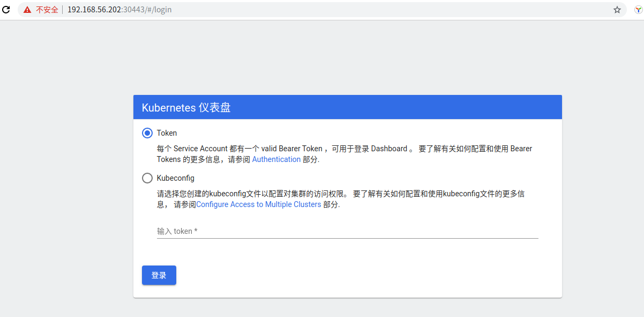
Task: Select the Token radio button
Action: pyautogui.click(x=147, y=133)
